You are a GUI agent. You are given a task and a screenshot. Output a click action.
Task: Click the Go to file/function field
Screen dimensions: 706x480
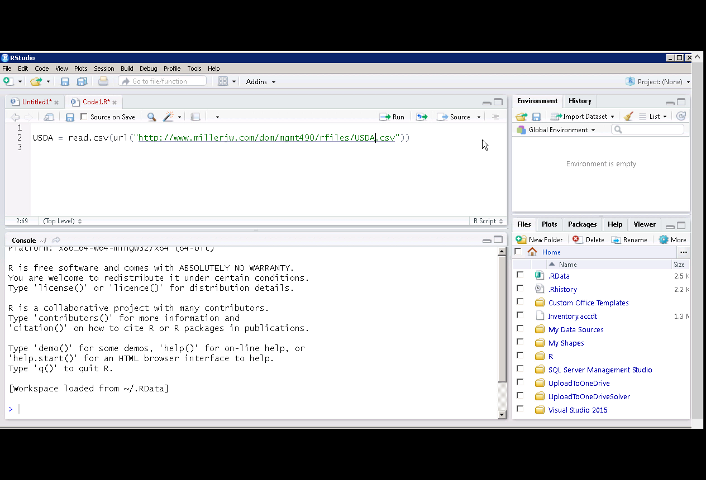pos(160,81)
